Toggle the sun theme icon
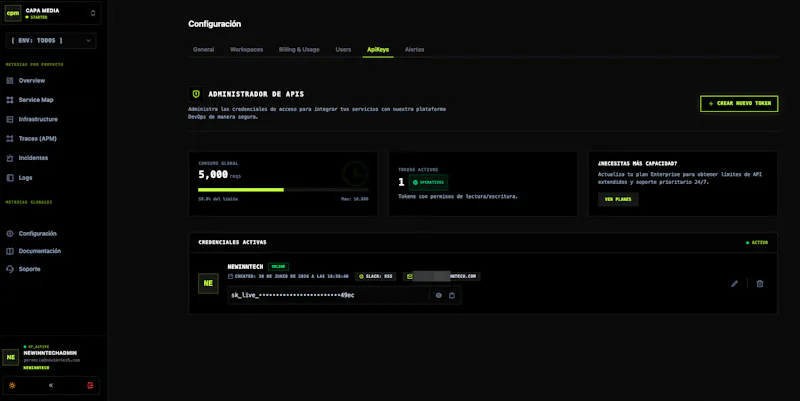Screen dimensions: 800x401 12,385
